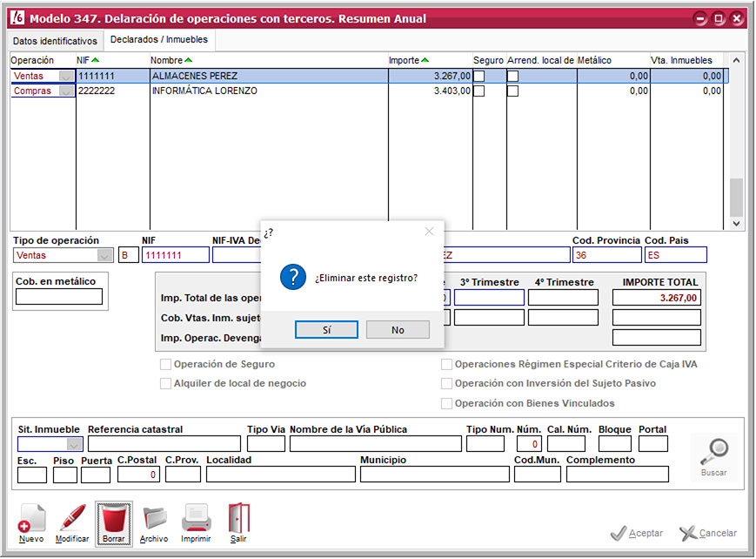Enable Alquiler de local de negocio checkbox
Viewport: 756px width, 559px height.
click(x=165, y=383)
